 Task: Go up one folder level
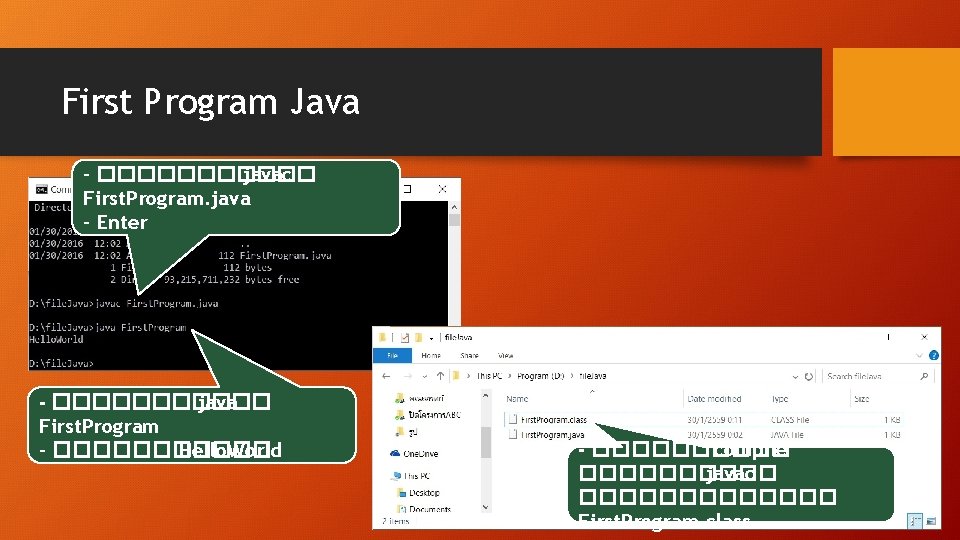tap(440, 376)
